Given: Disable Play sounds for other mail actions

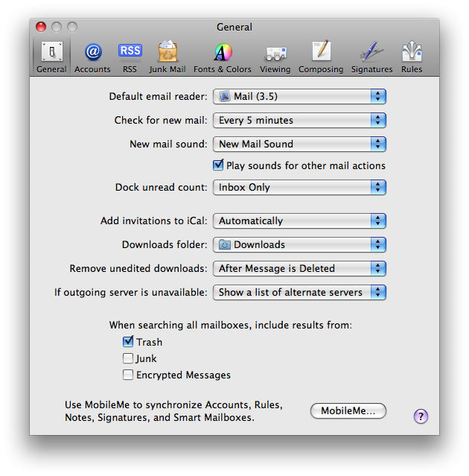Looking at the screenshot, I should pos(218,165).
